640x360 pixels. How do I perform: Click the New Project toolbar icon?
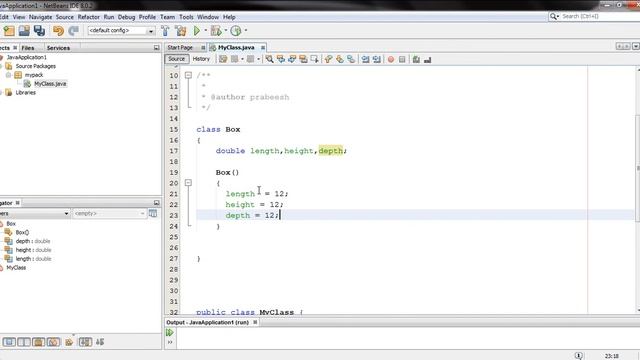(x=9, y=31)
